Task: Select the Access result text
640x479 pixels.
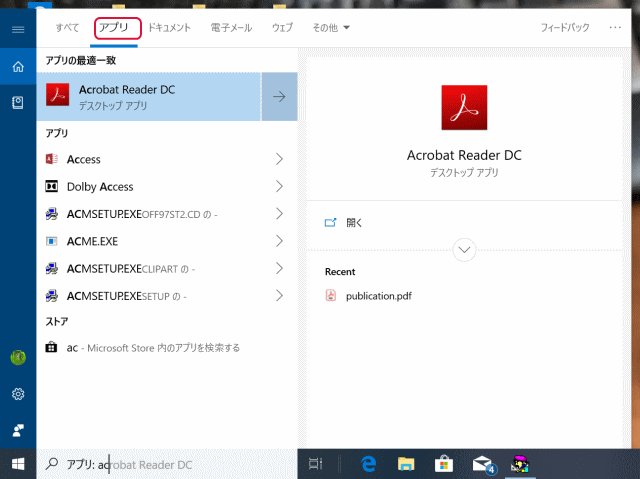Action: 84,159
